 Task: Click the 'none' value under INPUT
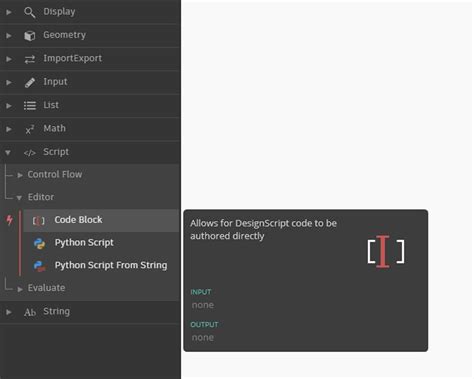click(x=203, y=305)
